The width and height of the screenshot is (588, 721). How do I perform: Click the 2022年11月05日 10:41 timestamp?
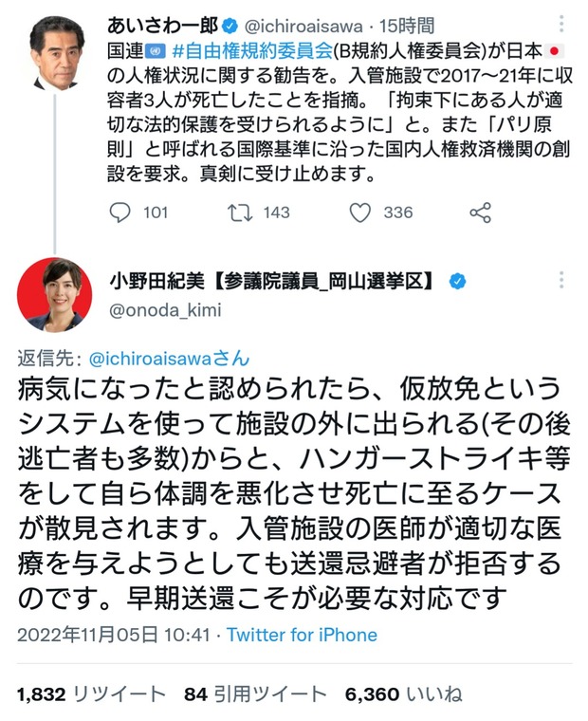point(115,633)
